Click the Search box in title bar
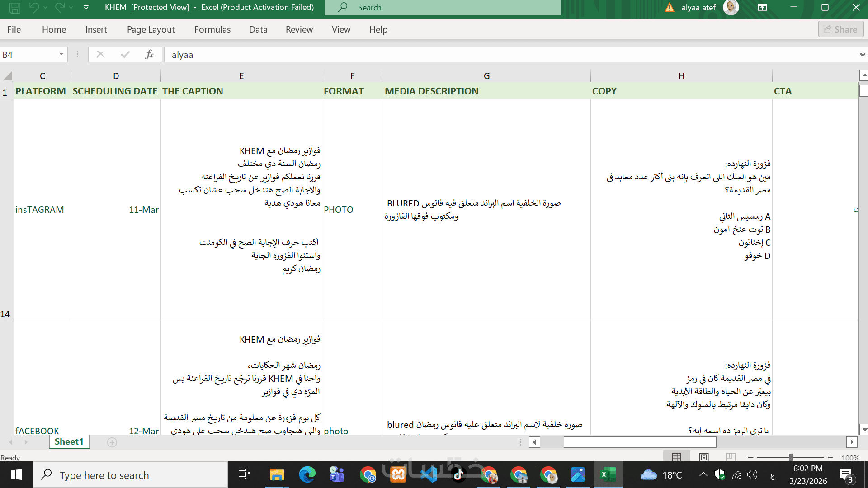 coord(443,8)
